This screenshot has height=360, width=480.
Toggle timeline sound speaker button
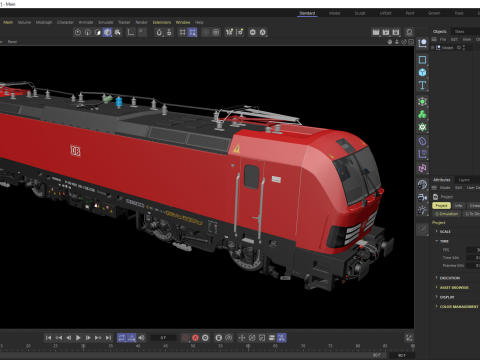click(x=142, y=338)
